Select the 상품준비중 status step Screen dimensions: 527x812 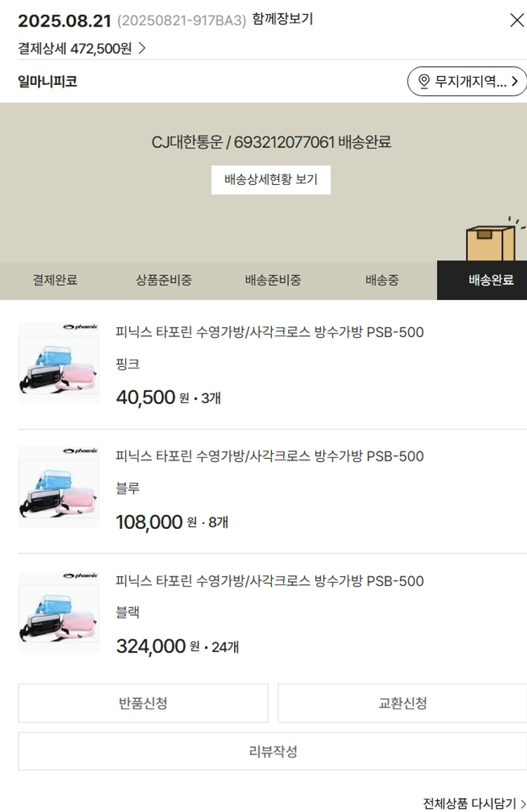164,280
